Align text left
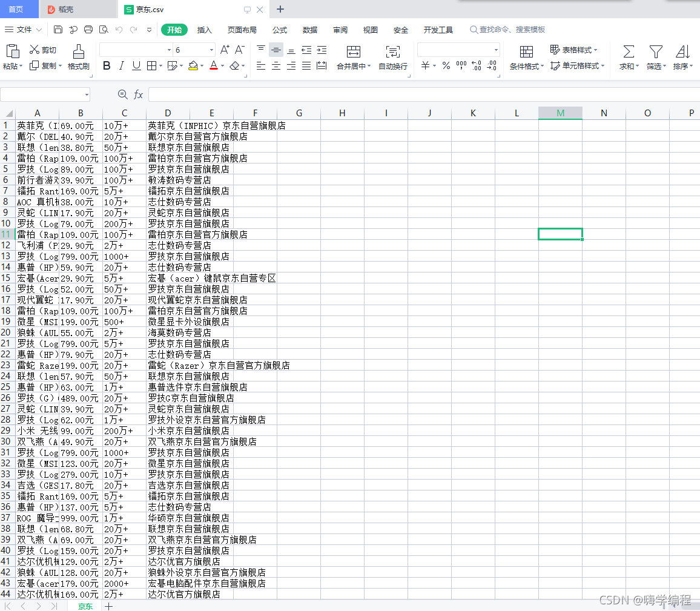The width and height of the screenshot is (700, 611). (x=261, y=66)
